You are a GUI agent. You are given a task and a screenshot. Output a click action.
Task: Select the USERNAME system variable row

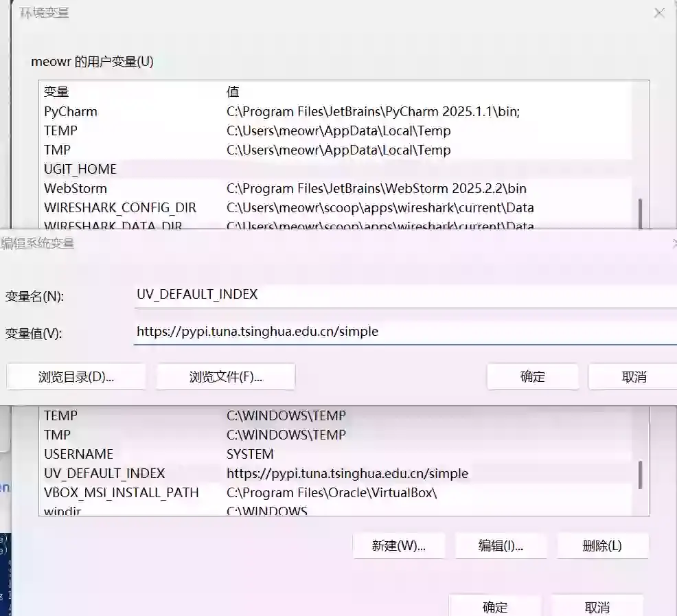pyautogui.click(x=78, y=454)
